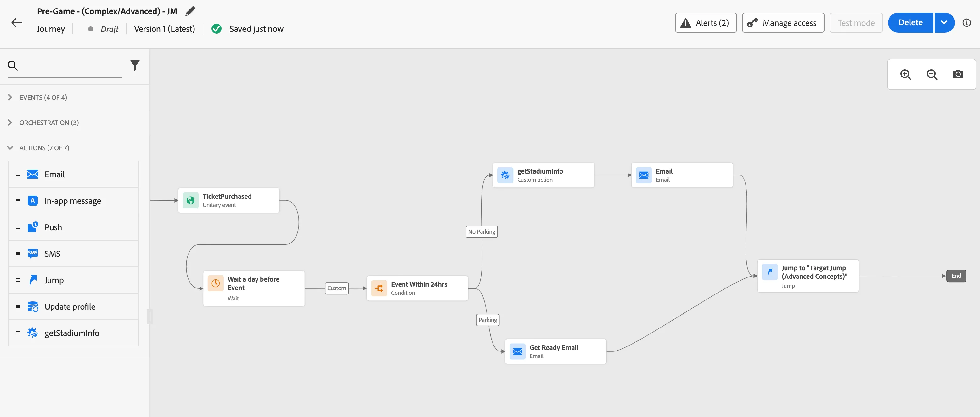Image resolution: width=980 pixels, height=417 pixels.
Task: Open the Email node after getStadiumInfo
Action: 682,175
